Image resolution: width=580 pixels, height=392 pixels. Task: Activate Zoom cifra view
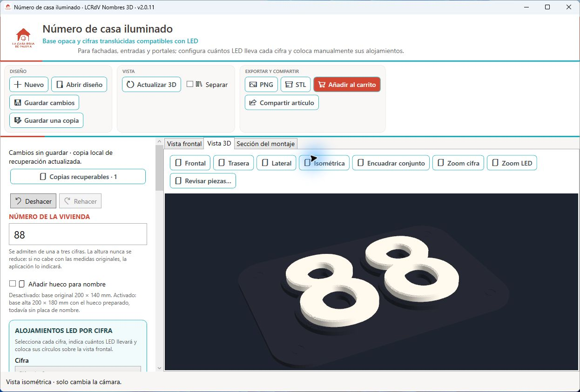point(459,163)
